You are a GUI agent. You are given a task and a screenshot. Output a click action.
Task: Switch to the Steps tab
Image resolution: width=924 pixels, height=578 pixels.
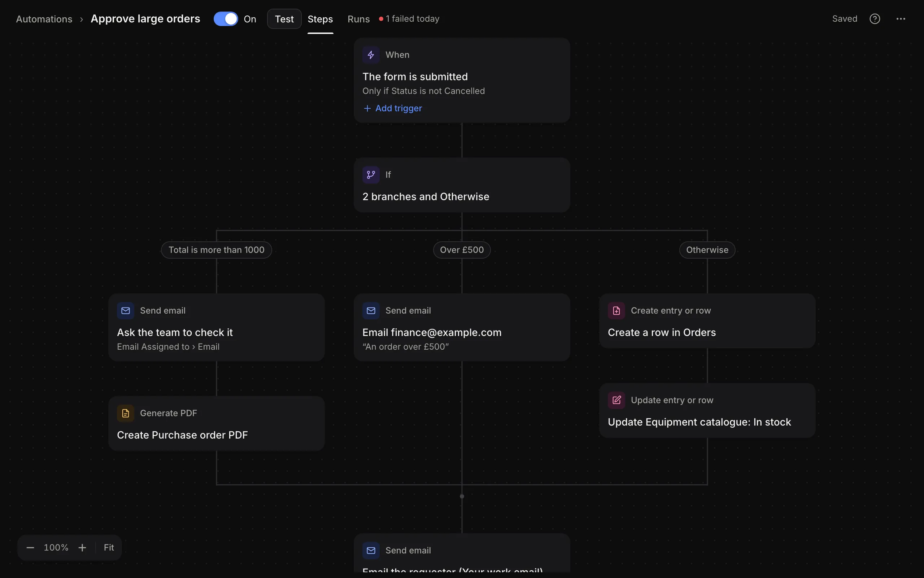pos(320,19)
